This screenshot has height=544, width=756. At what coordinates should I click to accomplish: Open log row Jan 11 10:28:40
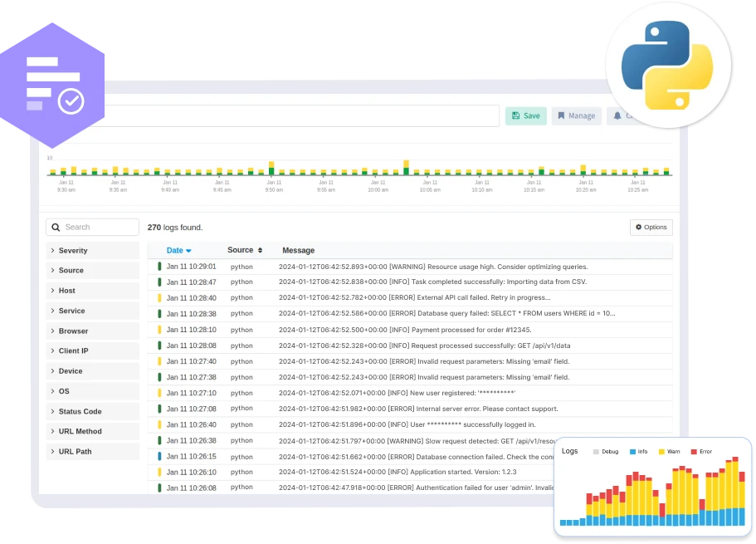pyautogui.click(x=410, y=298)
